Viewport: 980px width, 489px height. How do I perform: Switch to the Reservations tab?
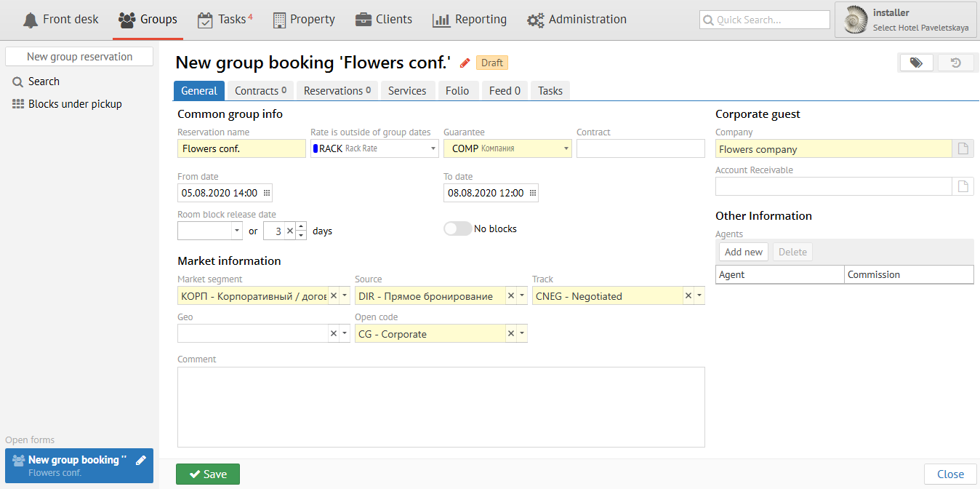coord(337,91)
